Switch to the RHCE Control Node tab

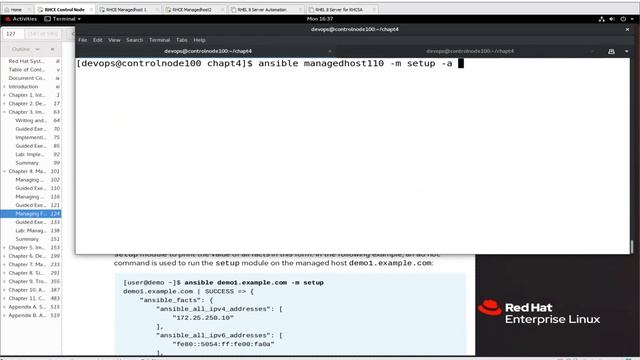(64, 9)
